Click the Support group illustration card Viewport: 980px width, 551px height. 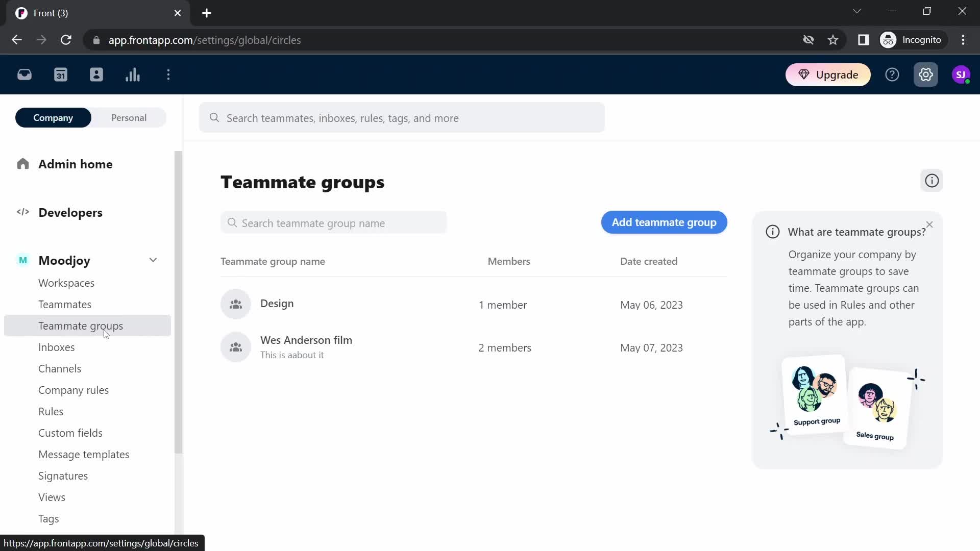coord(815,395)
